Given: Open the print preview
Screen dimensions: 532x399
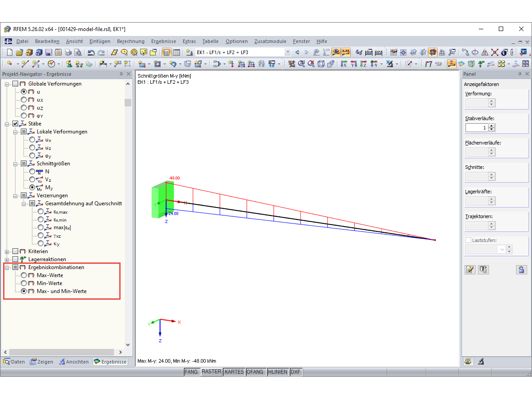Looking at the screenshot, I should pos(78,52).
